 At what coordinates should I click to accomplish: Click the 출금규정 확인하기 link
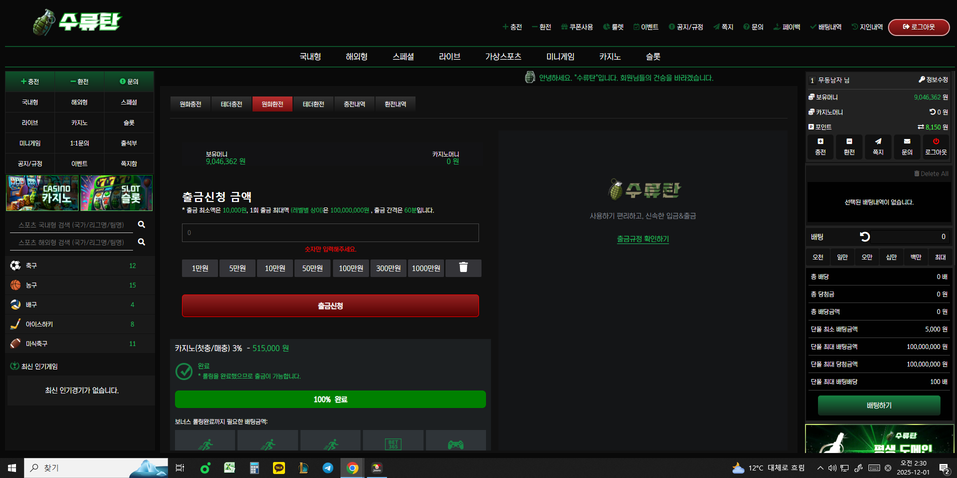click(642, 239)
